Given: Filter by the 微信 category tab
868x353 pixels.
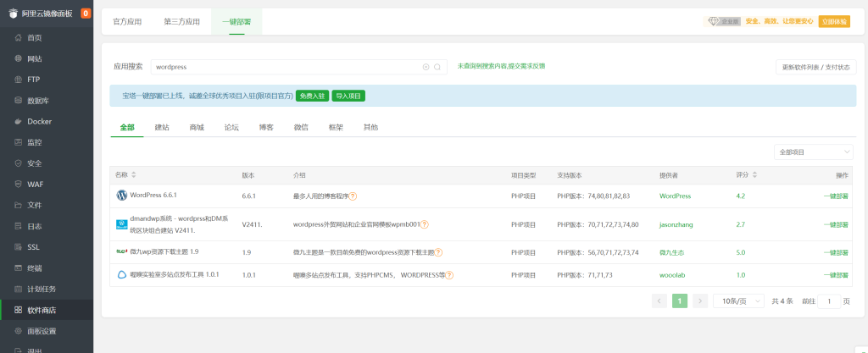Looking at the screenshot, I should (x=301, y=127).
